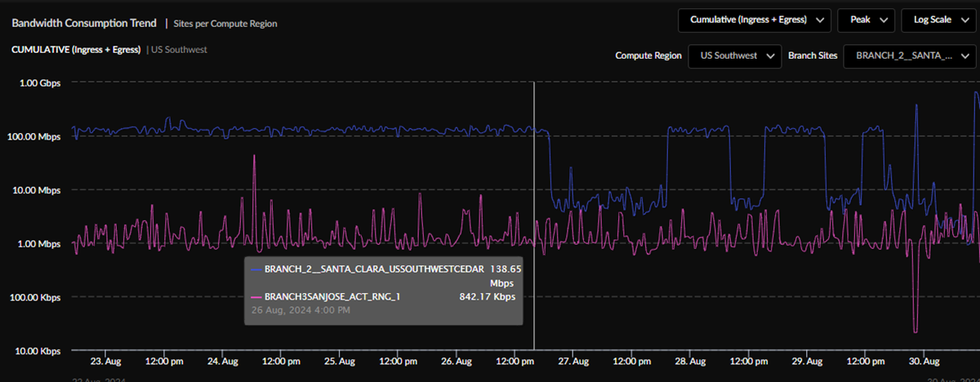Click the 30. Aug date label

point(925,361)
